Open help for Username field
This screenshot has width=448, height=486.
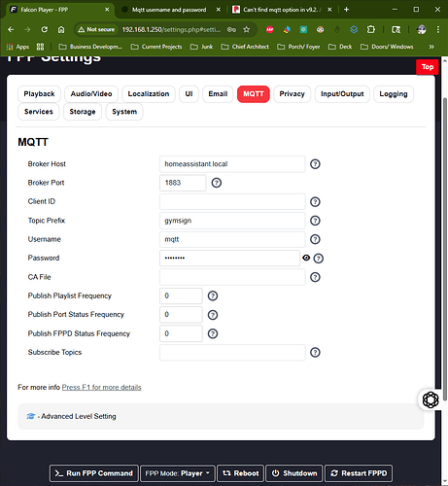point(315,239)
